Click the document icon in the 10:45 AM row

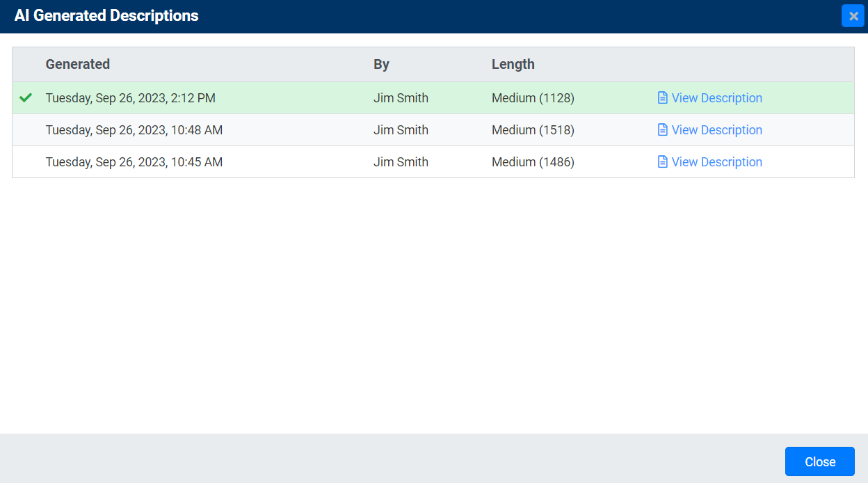[662, 162]
